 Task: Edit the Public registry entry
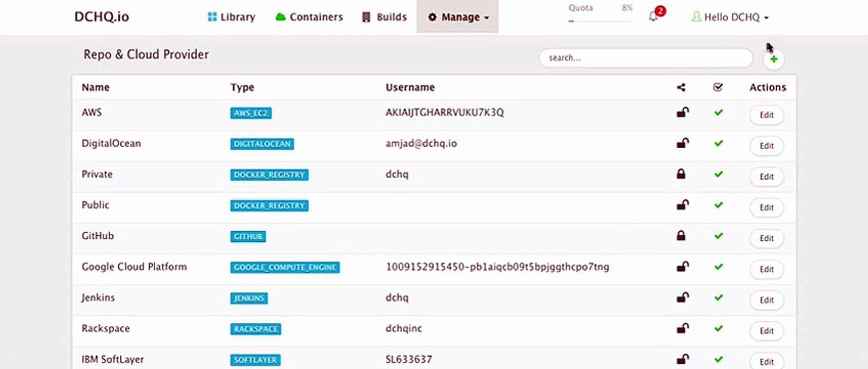pos(767,207)
